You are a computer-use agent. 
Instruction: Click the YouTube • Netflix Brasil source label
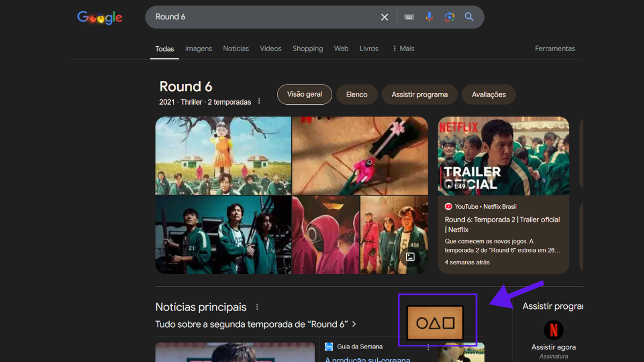click(481, 206)
